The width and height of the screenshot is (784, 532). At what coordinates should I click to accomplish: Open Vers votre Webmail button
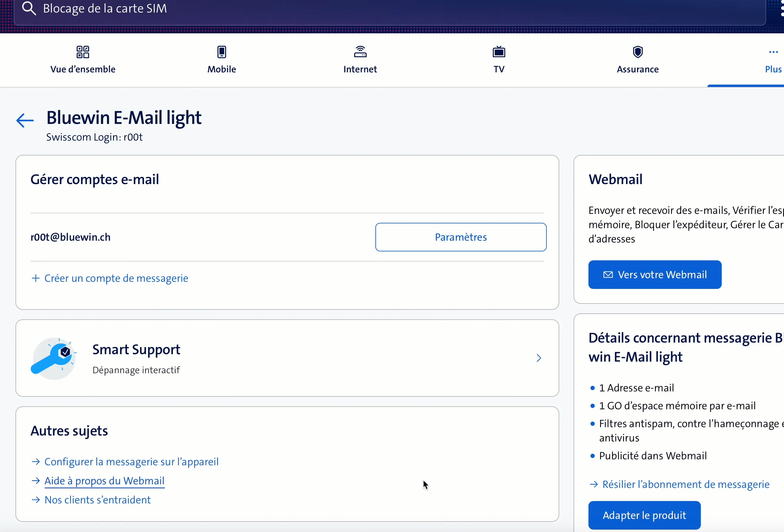(655, 275)
